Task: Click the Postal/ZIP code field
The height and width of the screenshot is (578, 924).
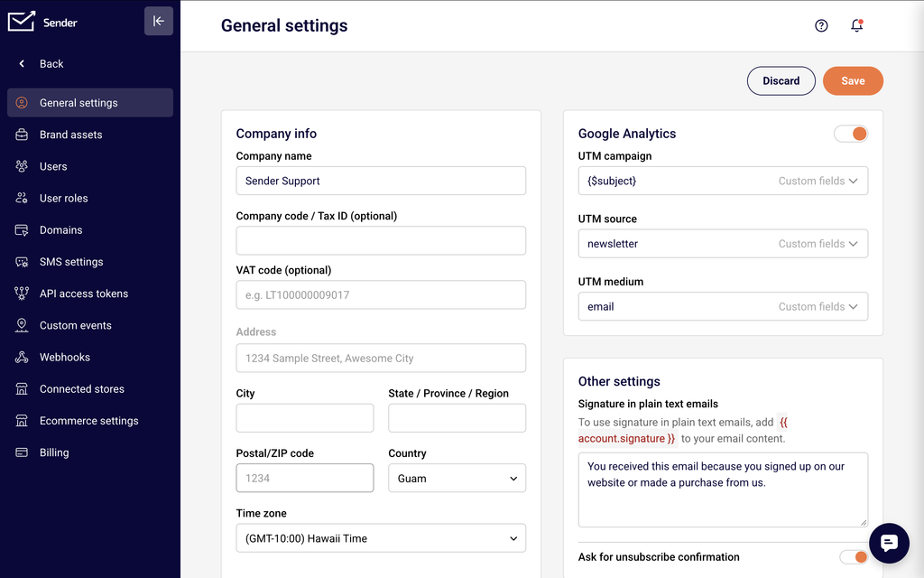Action: tap(305, 479)
